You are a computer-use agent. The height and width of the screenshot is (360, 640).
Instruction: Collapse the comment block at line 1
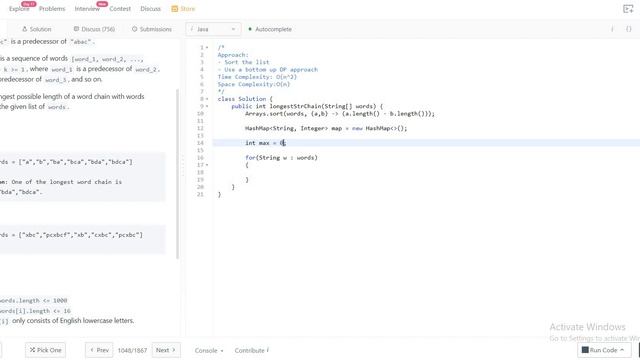point(207,48)
